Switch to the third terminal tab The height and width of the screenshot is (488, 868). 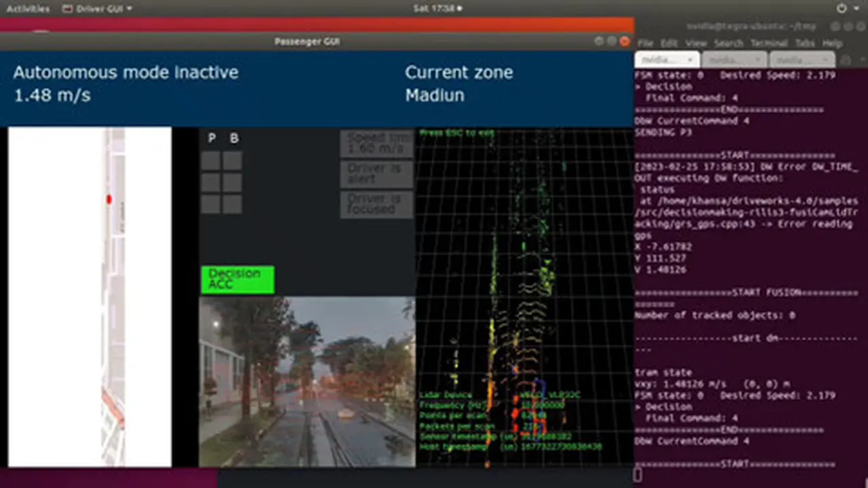[x=801, y=60]
